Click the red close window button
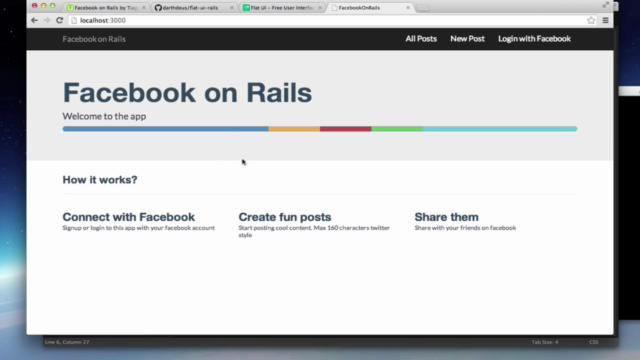 (x=35, y=6)
